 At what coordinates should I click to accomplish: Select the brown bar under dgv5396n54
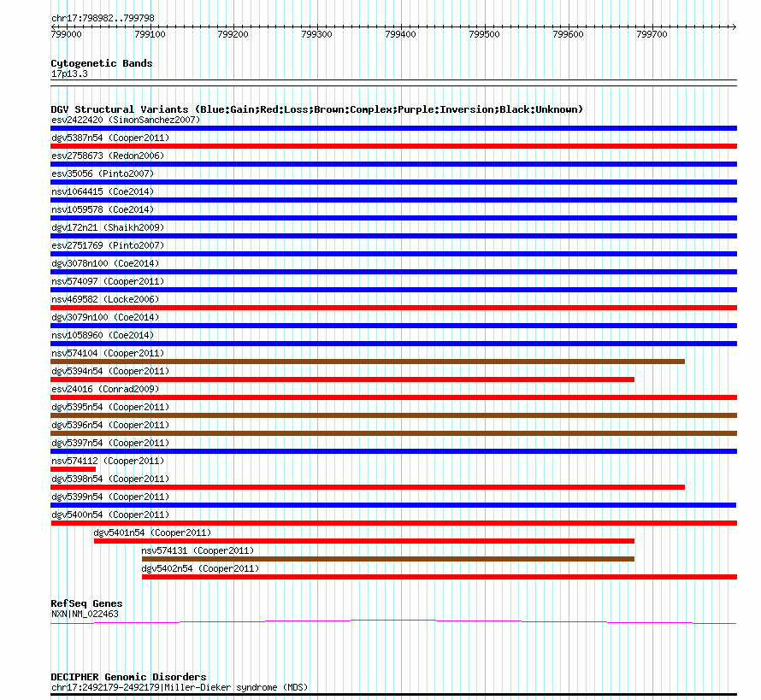pos(393,433)
